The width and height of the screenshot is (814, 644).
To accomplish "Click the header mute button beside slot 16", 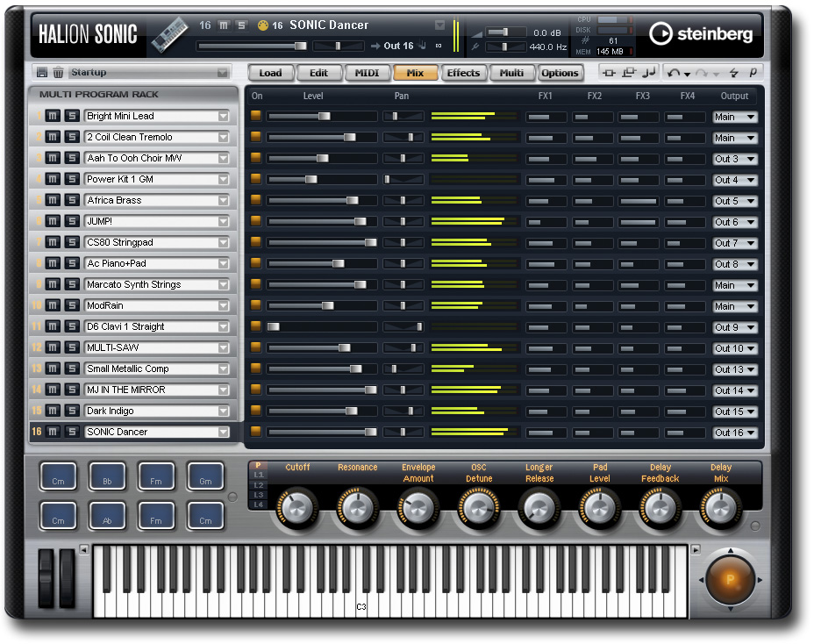I will (224, 25).
